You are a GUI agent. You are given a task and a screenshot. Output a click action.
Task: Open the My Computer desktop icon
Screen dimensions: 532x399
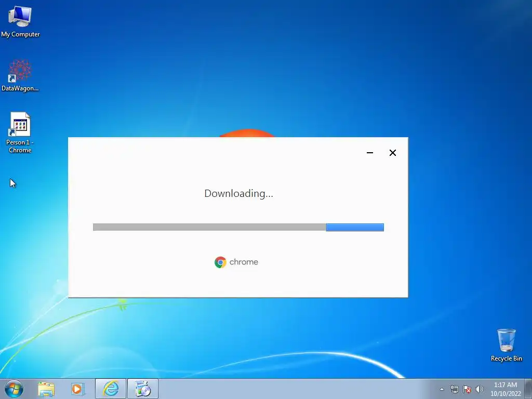tap(20, 21)
